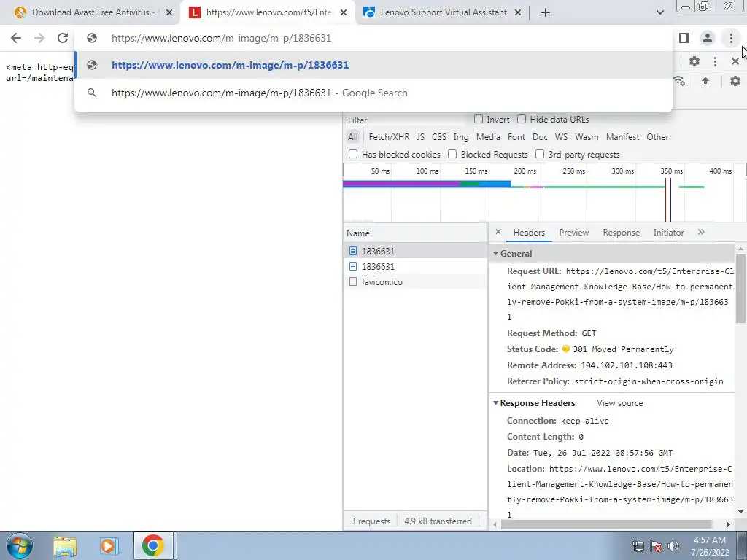747x560 pixels.
Task: Enable Has blocked cookies checkbox
Action: [353, 154]
